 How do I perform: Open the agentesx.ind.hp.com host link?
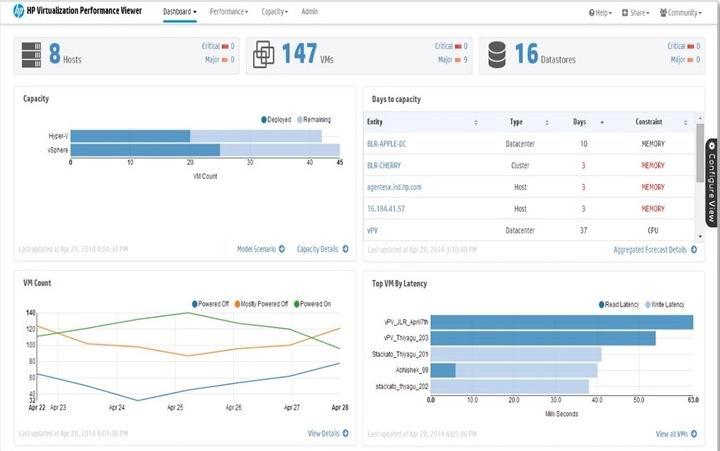[394, 187]
